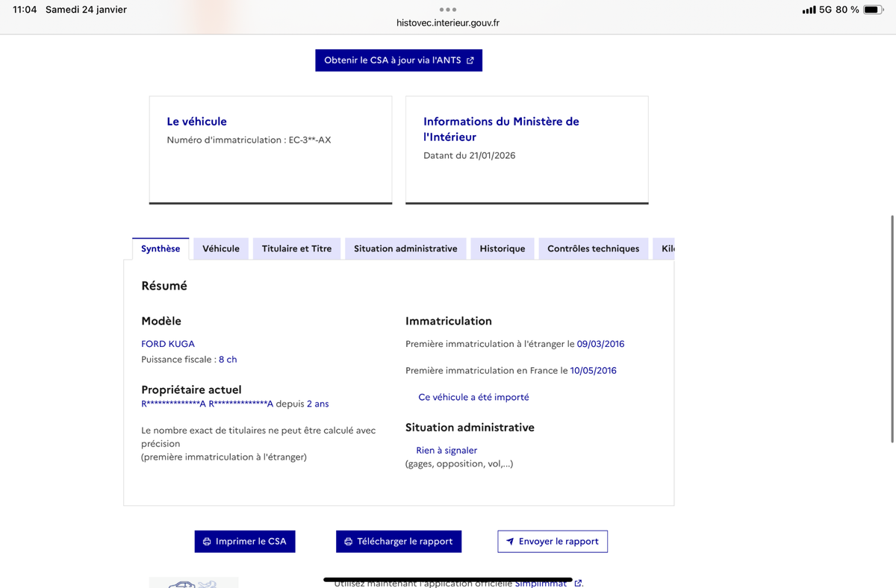
Task: Open the partially visible Kilométrage tab
Action: pyautogui.click(x=664, y=248)
